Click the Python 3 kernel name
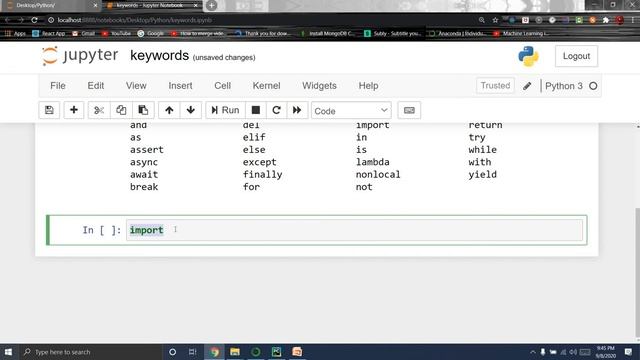640x360 pixels. coord(564,86)
